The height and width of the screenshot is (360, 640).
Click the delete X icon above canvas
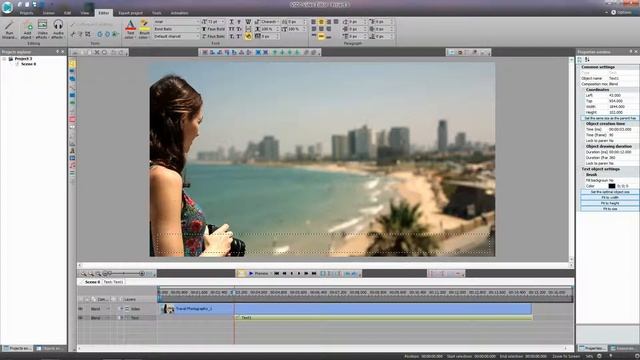tap(97, 52)
